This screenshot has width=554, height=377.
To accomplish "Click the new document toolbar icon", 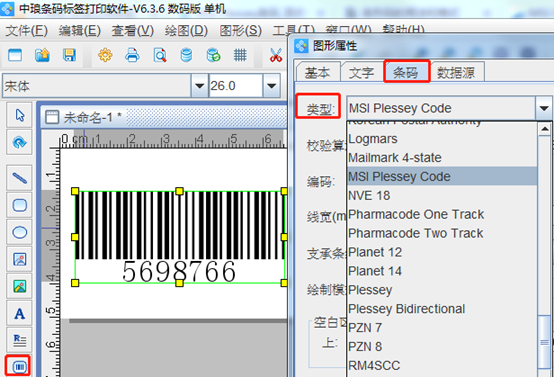I will (15, 55).
